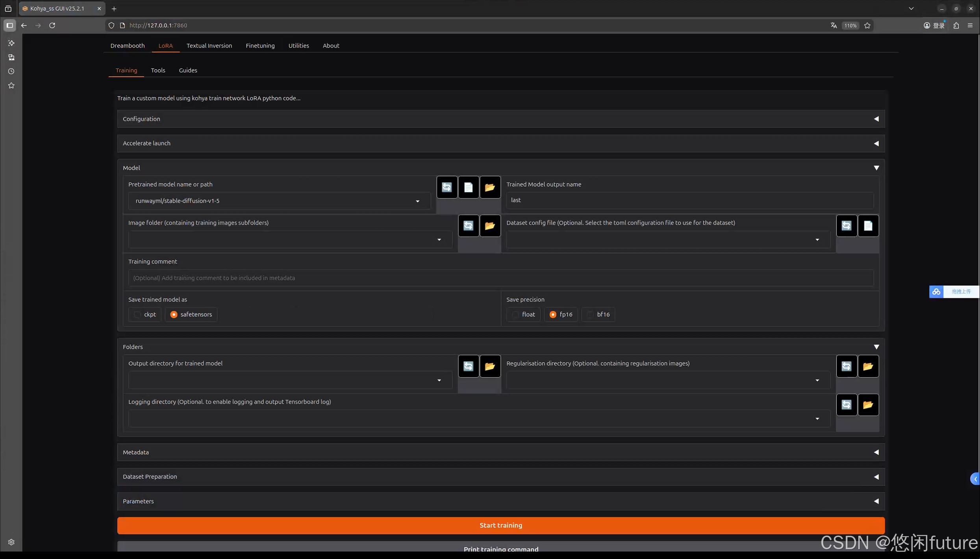This screenshot has width=980, height=559.
Task: Click refresh icon beside Pretrained model path
Action: [x=446, y=187]
